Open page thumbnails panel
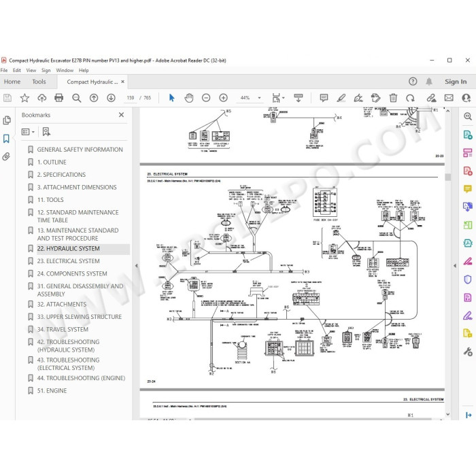This screenshot has width=476, height=476. tap(7, 120)
